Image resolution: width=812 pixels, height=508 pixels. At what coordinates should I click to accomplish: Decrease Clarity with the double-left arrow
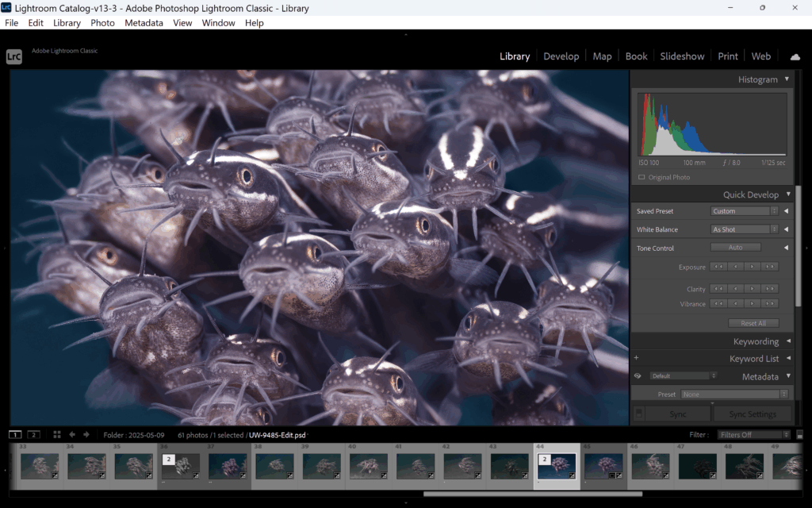point(718,289)
